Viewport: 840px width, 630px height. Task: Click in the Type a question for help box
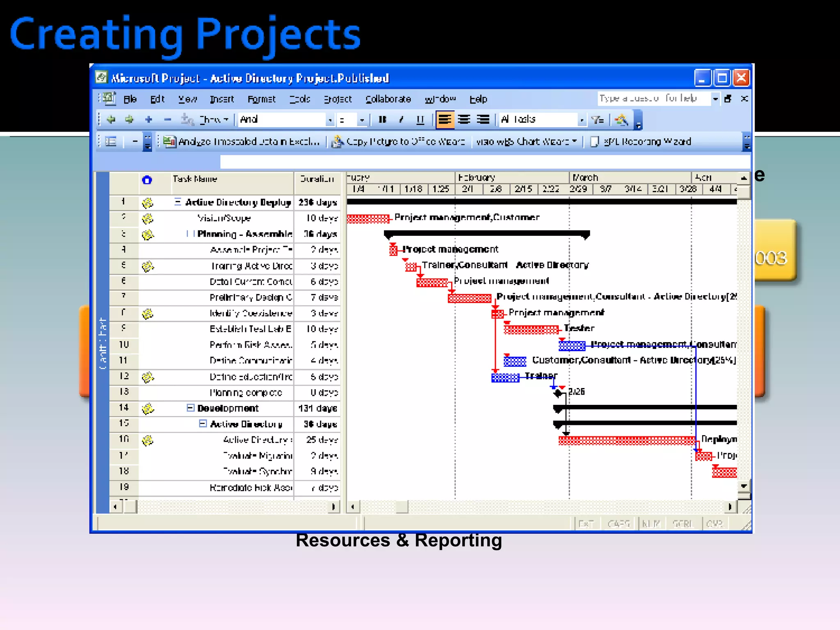click(654, 98)
